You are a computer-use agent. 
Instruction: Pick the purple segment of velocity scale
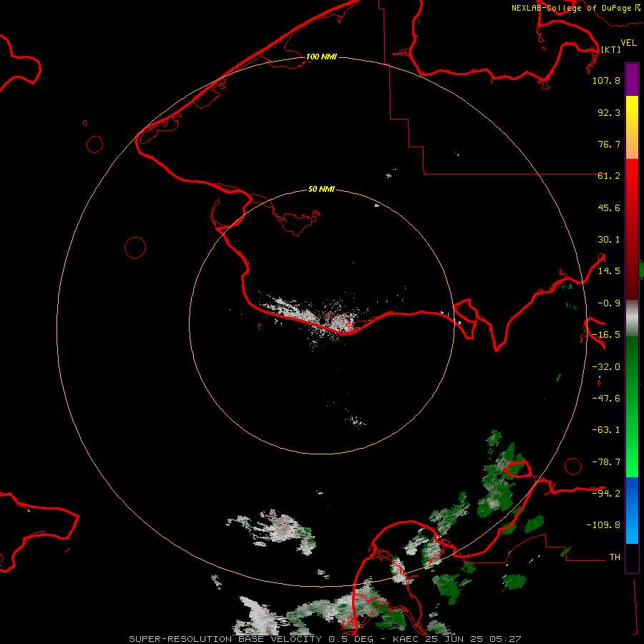(x=632, y=79)
